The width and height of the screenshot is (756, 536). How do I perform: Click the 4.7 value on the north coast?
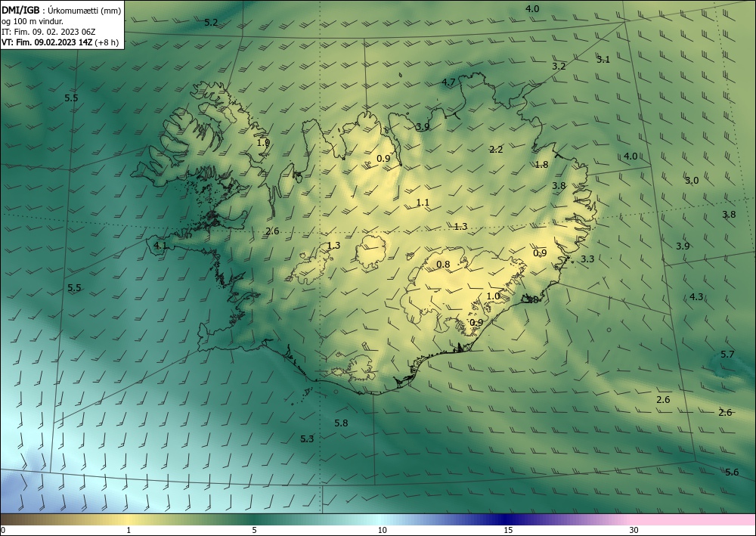448,82
